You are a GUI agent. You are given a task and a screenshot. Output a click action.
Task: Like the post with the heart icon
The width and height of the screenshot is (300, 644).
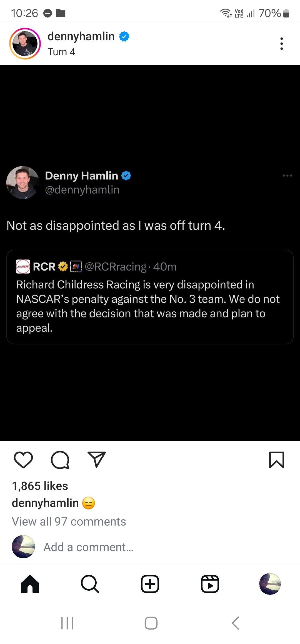(x=23, y=460)
